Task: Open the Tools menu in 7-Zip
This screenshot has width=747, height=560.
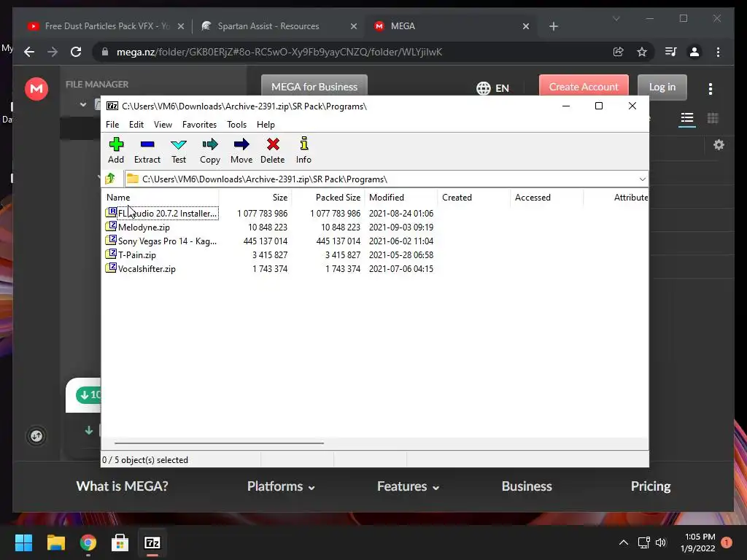Action: click(237, 124)
